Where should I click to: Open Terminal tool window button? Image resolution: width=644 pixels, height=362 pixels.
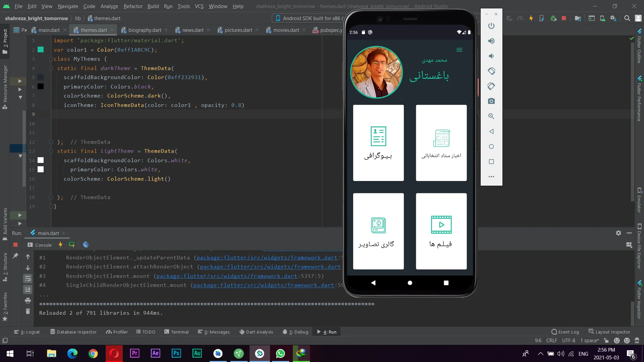(x=176, y=332)
